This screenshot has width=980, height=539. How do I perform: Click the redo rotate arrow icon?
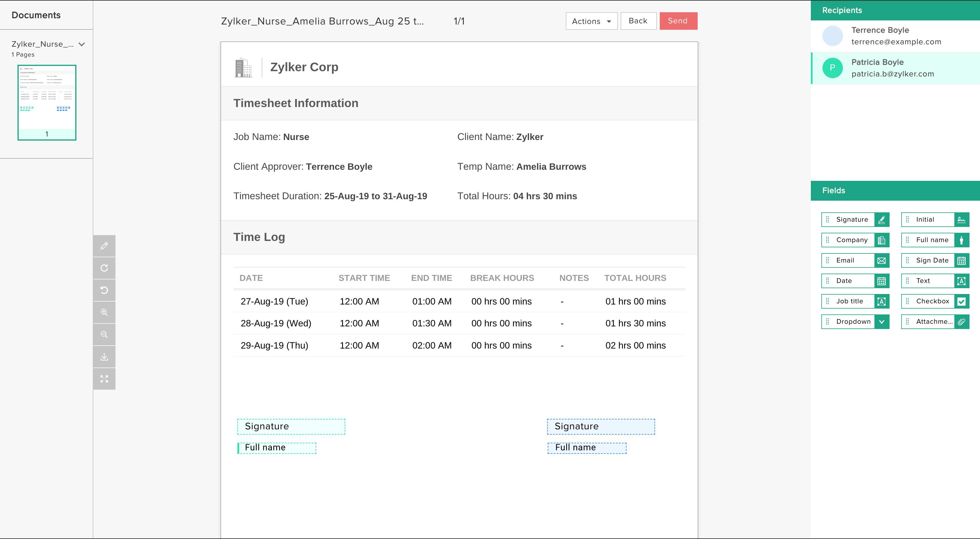104,268
